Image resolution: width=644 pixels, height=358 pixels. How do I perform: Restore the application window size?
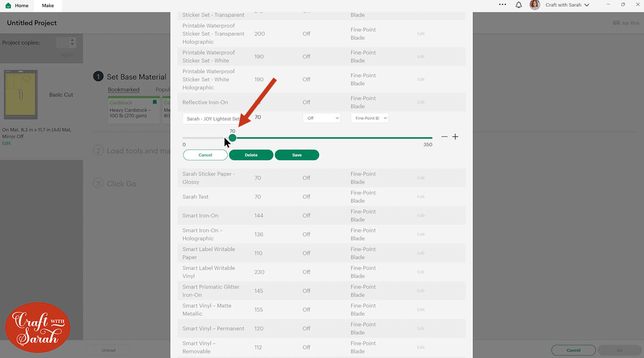coord(623,5)
